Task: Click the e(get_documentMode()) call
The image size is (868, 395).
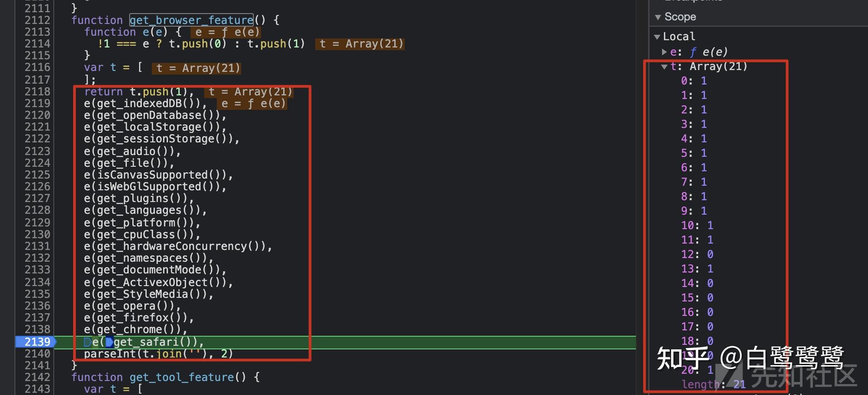Action: pyautogui.click(x=152, y=270)
